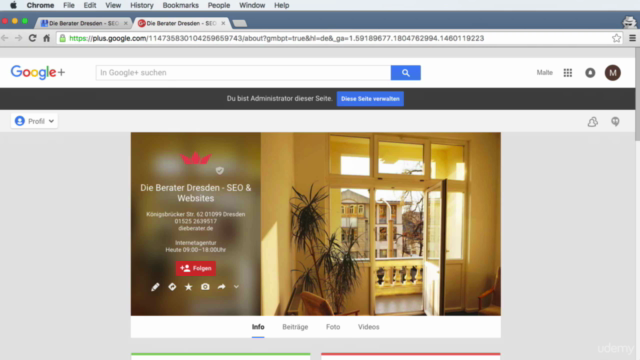The width and height of the screenshot is (640, 360).
Task: Click the verified shield badge
Action: [x=220, y=170]
